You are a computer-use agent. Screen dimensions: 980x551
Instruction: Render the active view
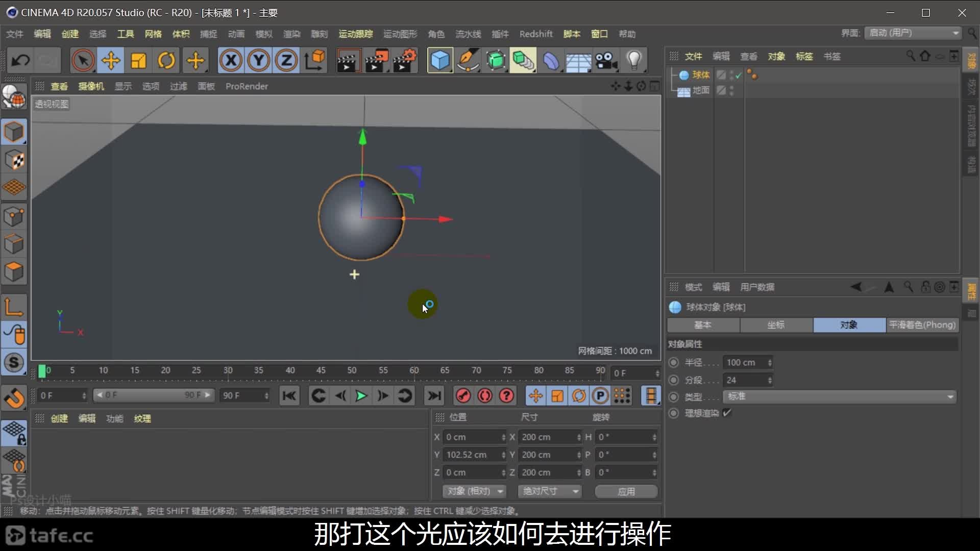pyautogui.click(x=349, y=61)
